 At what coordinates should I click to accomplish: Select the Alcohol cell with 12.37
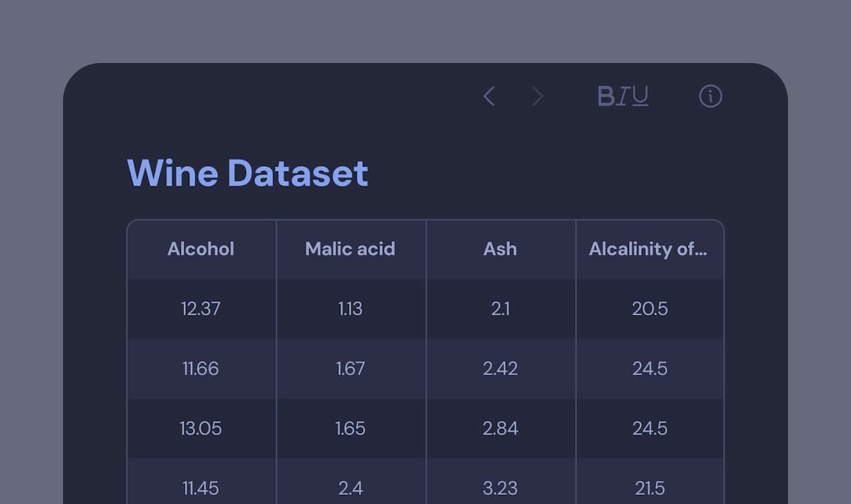coord(201,309)
